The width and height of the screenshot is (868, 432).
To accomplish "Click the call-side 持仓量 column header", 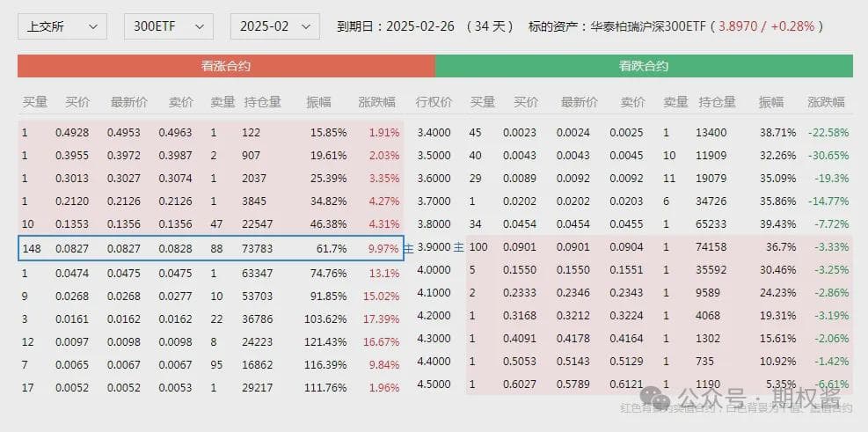I will [x=262, y=102].
